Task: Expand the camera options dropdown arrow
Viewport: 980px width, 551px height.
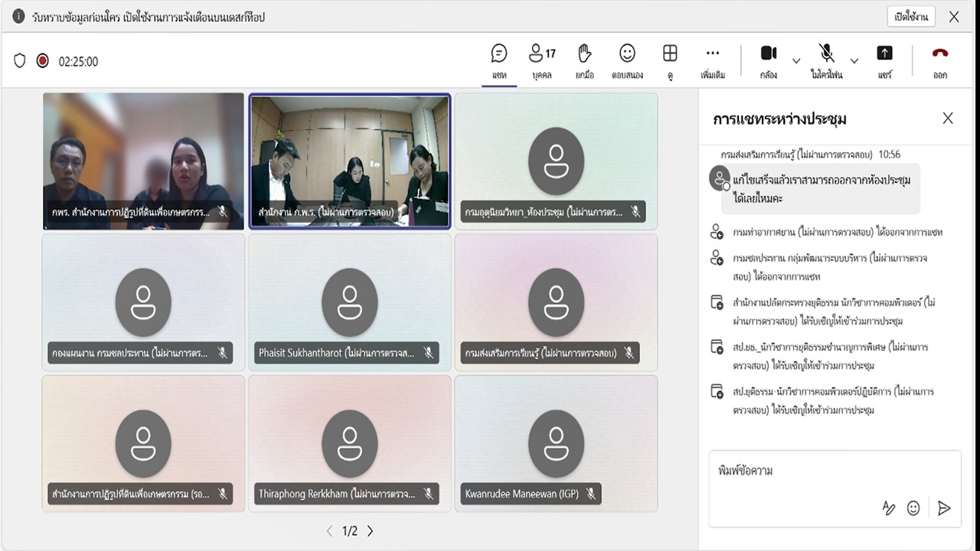Action: point(796,61)
